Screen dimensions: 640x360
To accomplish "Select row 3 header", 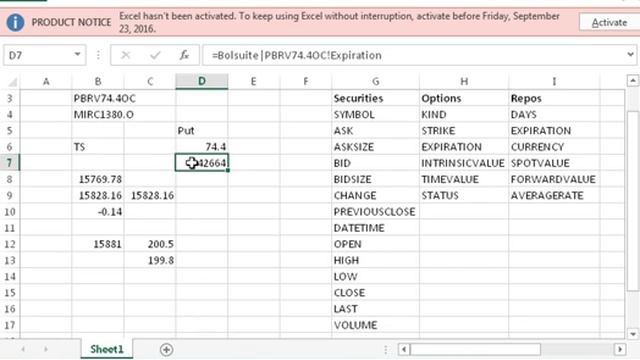I will click(x=10, y=98).
